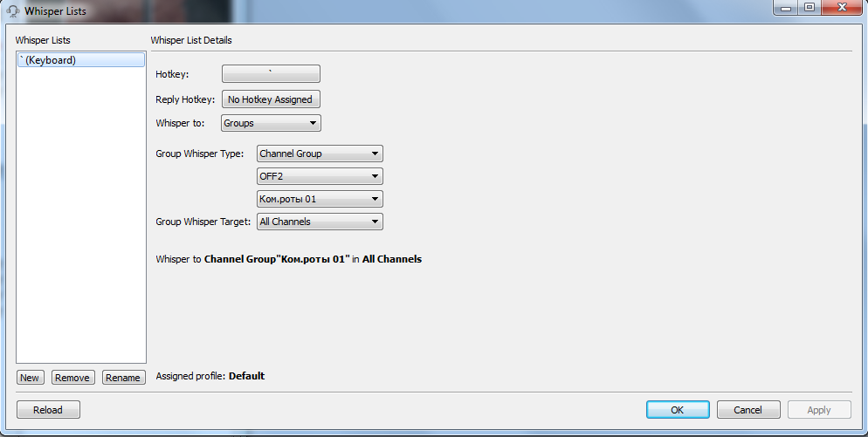
Task: Confirm with the OK button
Action: 678,410
